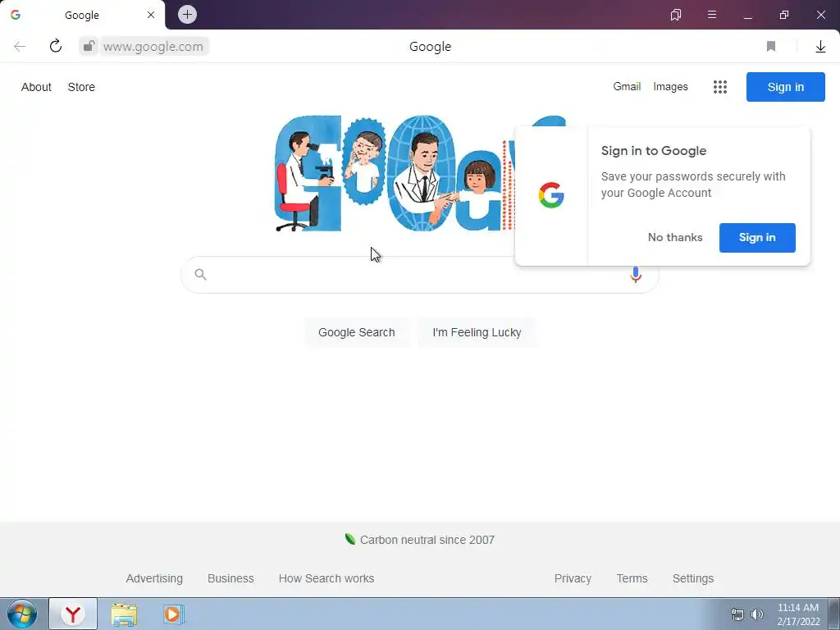Open the Windows Start menu

click(x=22, y=614)
